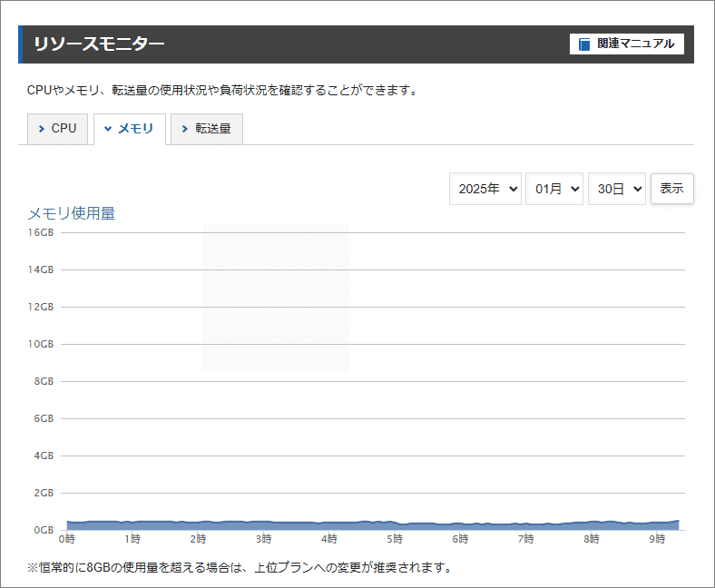Click the 9時 time label
715x588 pixels.
(x=657, y=539)
